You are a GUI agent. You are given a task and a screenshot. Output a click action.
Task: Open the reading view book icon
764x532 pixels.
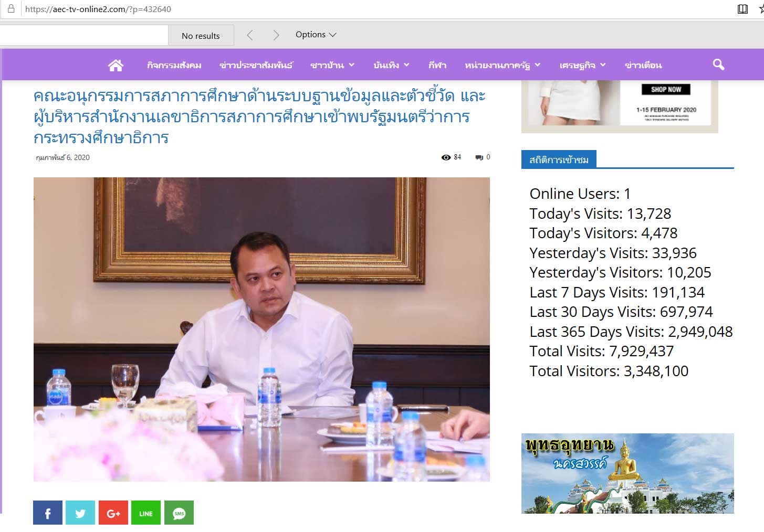tap(742, 9)
